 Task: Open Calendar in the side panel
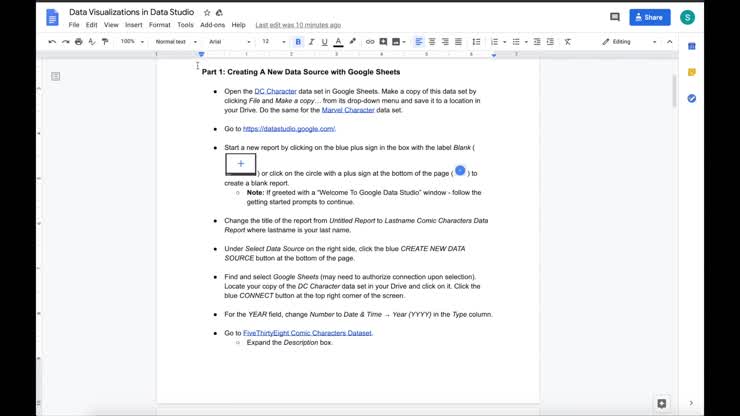click(691, 46)
